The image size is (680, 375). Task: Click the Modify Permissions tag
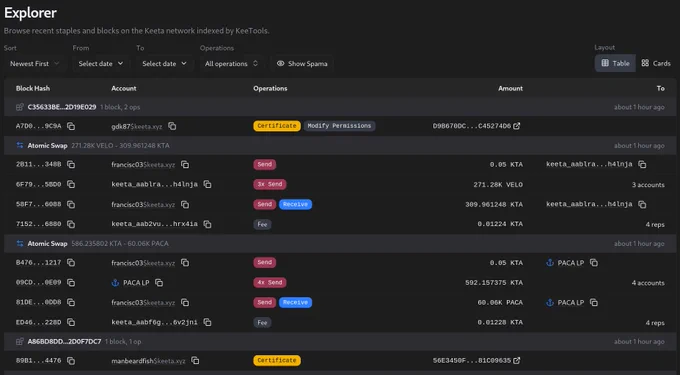click(x=339, y=126)
